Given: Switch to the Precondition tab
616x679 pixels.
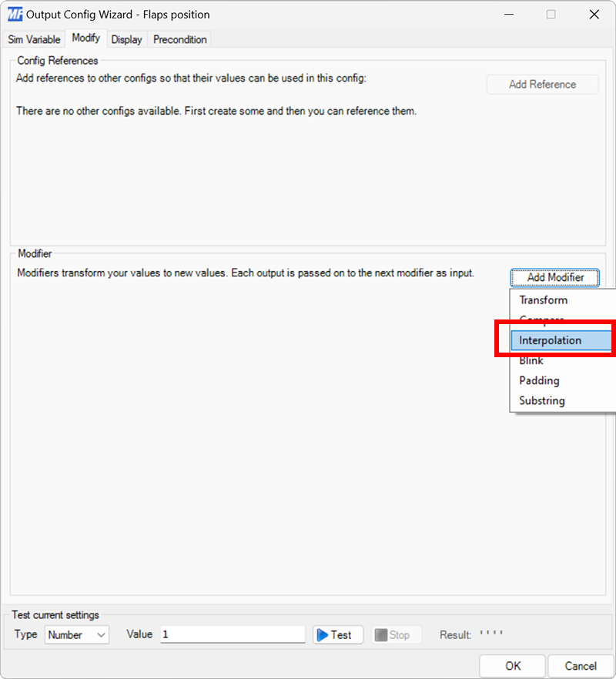Looking at the screenshot, I should pyautogui.click(x=179, y=39).
